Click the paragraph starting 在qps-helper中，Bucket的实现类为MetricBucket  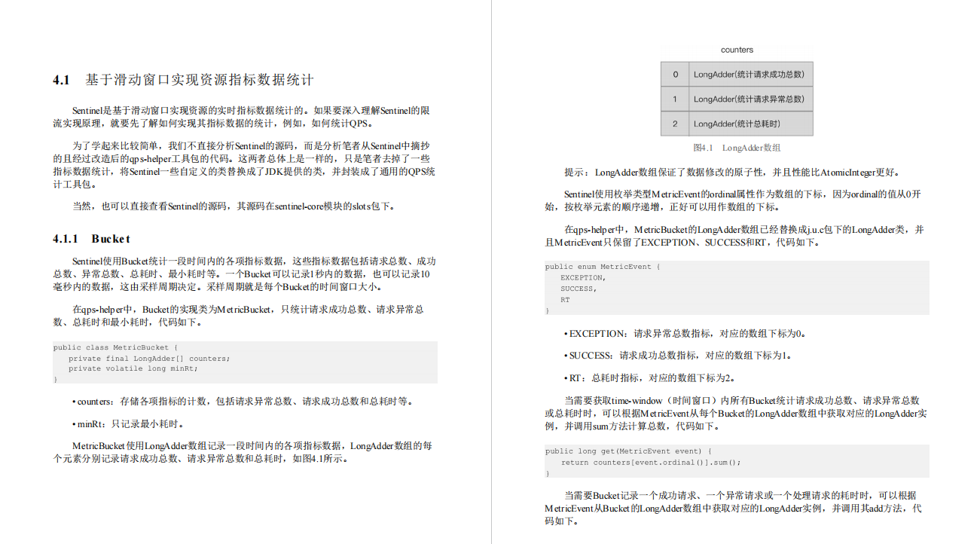pyautogui.click(x=239, y=316)
